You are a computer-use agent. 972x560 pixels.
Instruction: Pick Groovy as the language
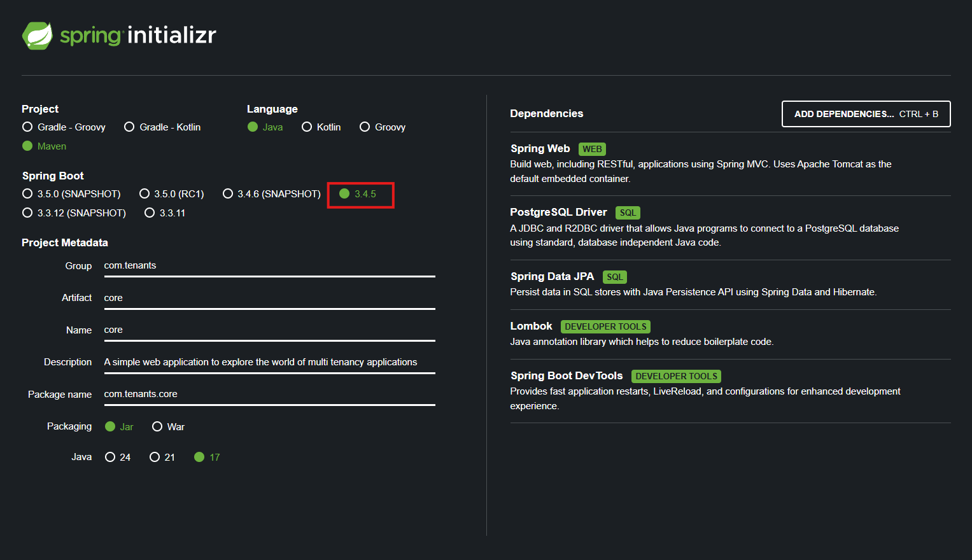(365, 127)
